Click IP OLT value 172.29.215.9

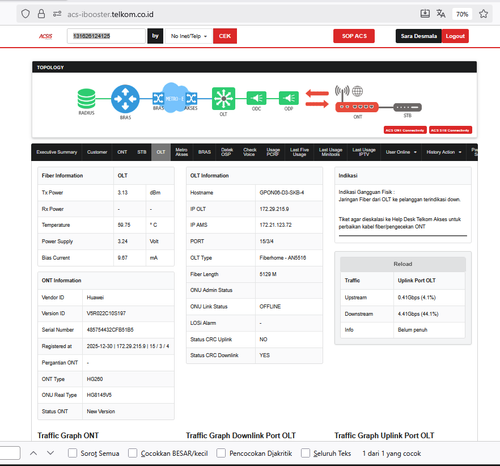click(274, 209)
